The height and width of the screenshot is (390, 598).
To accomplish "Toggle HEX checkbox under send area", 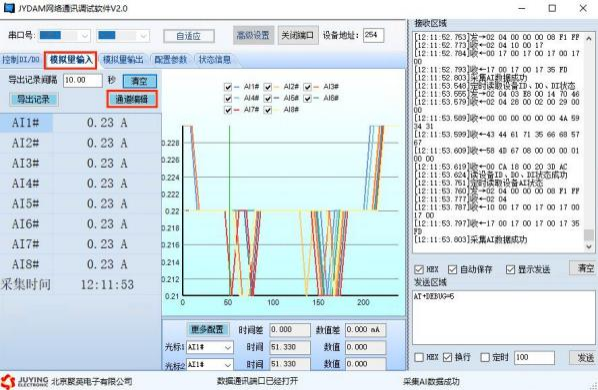I will (x=419, y=357).
